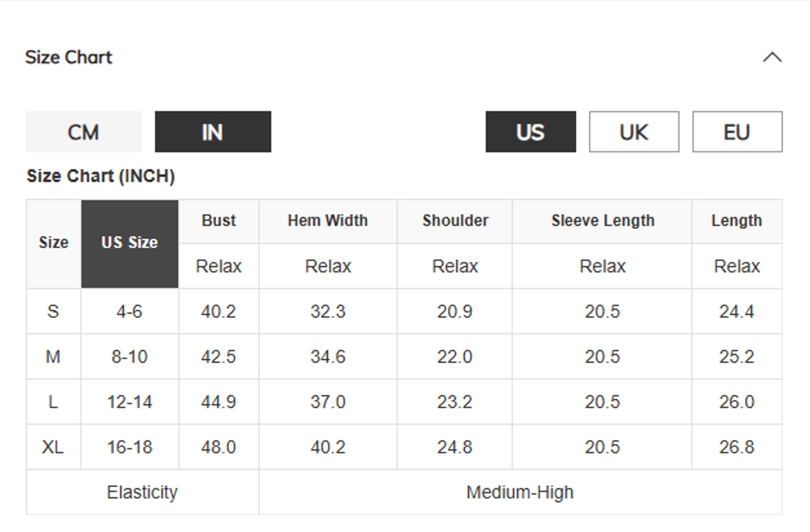Click the US Size column header
810x532 pixels.
coord(130,243)
